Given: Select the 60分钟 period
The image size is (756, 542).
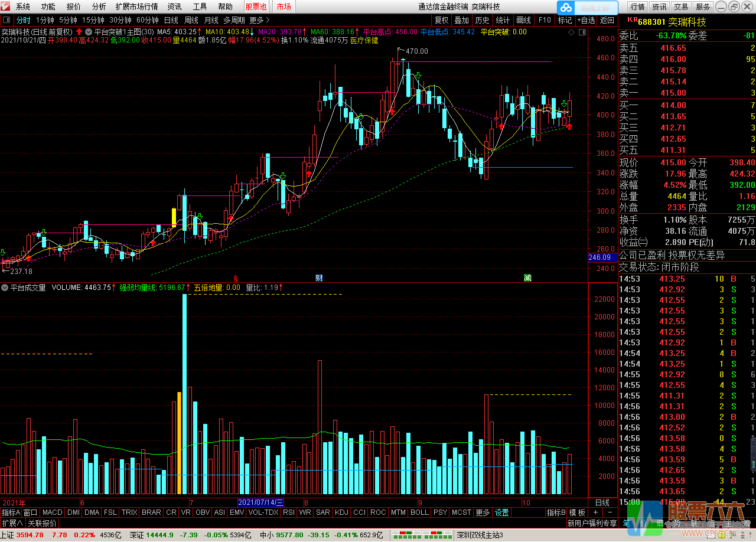Looking at the screenshot, I should (x=147, y=20).
